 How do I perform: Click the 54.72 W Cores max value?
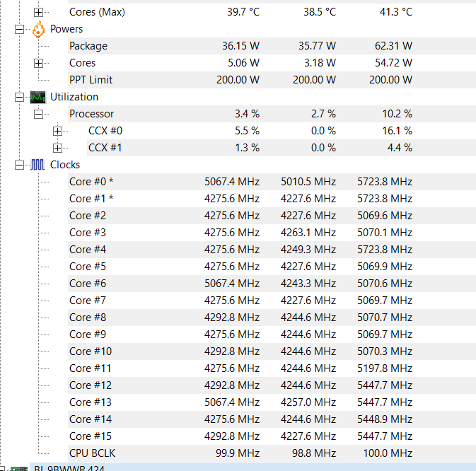pos(393,63)
